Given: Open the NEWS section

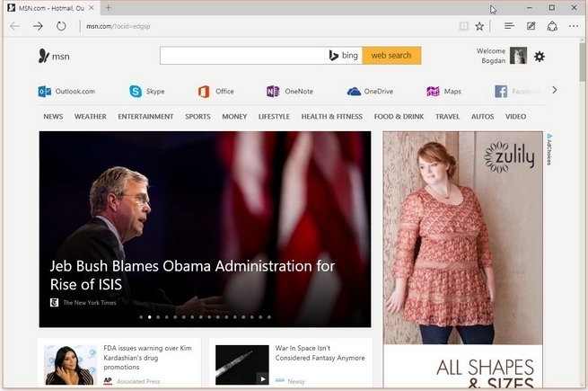Looking at the screenshot, I should [53, 117].
